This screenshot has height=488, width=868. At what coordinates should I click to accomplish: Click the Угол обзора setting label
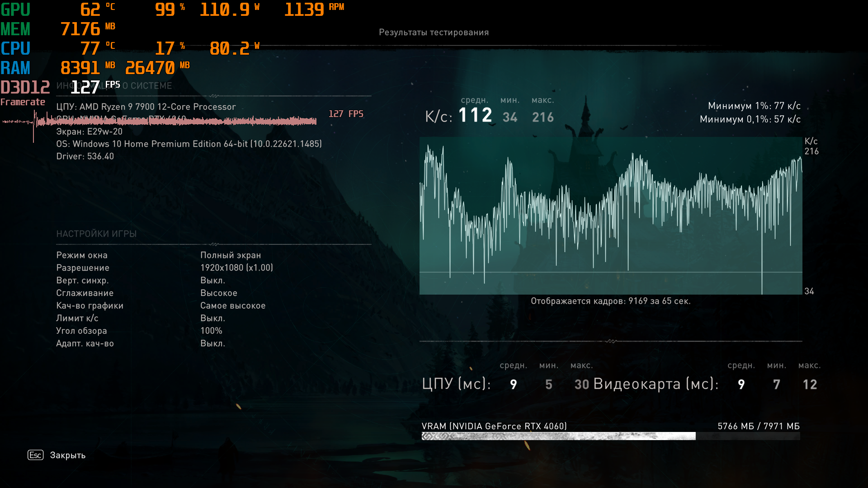(x=81, y=331)
